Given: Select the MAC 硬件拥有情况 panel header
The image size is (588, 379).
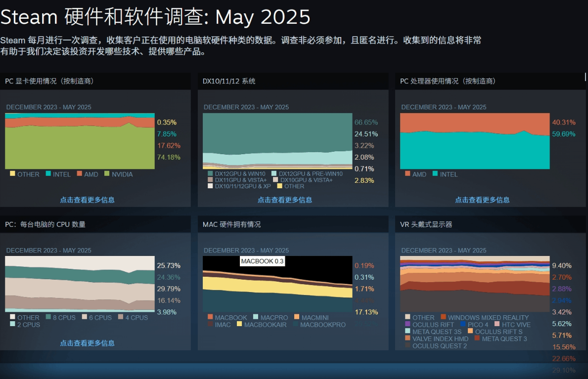Looking at the screenshot, I should [293, 224].
